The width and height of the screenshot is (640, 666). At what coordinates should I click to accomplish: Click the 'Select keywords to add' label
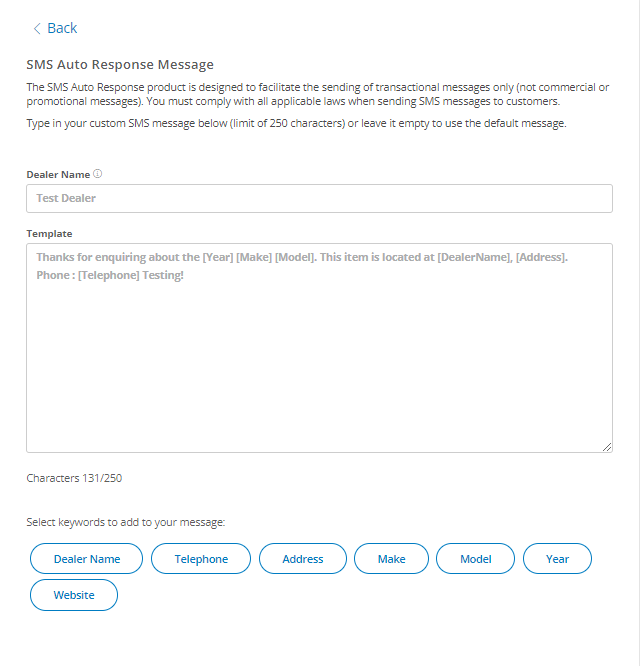coord(126,522)
